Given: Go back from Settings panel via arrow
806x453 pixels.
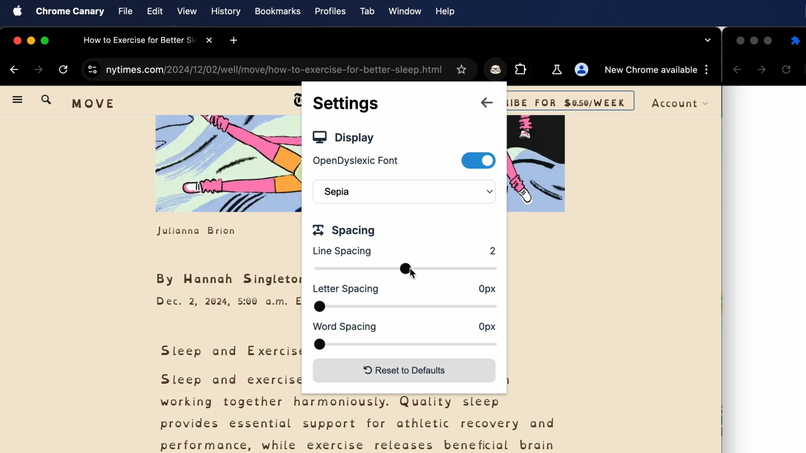Looking at the screenshot, I should [486, 103].
